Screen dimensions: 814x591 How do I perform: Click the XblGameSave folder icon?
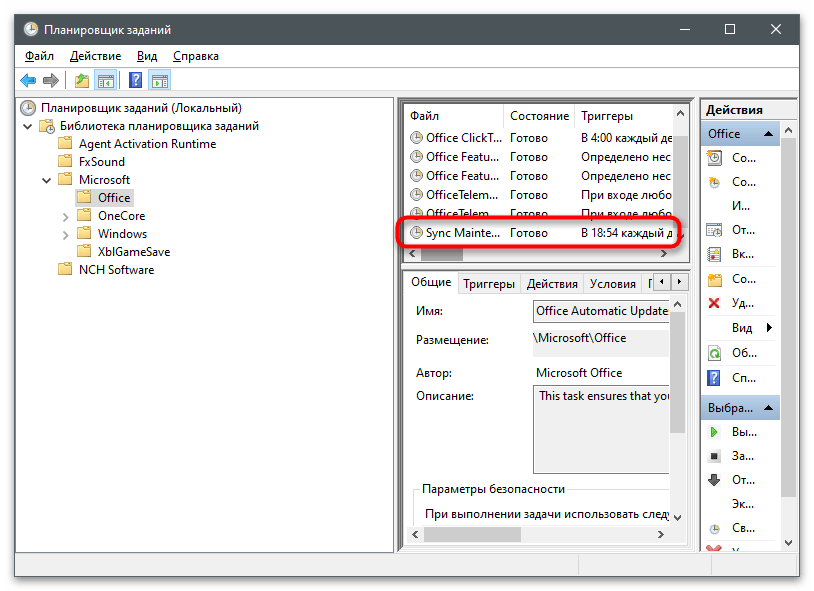[x=84, y=251]
